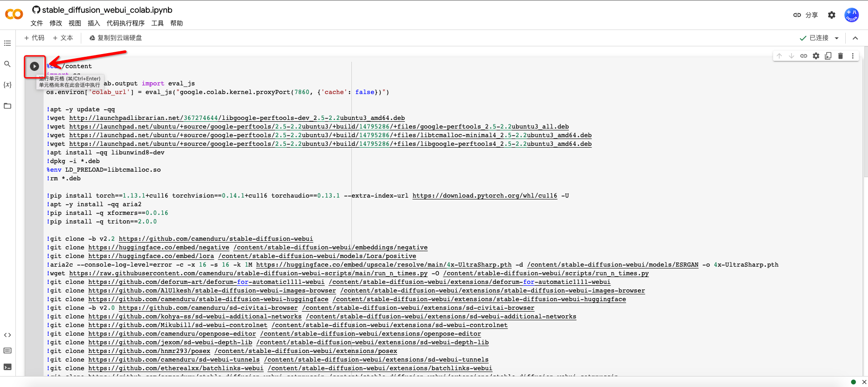This screenshot has width=868, height=387.
Task: Add a text cell with + 文本
Action: pyautogui.click(x=63, y=38)
